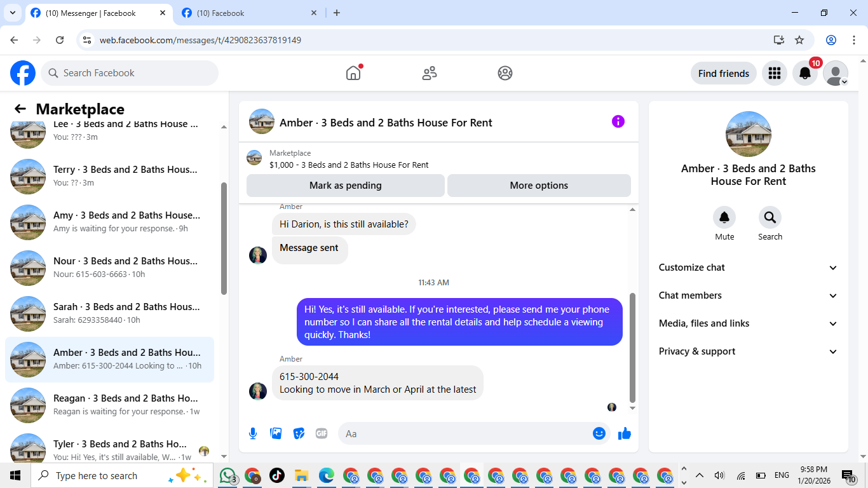Show hidden system tray icons
Screen dimensions: 868x488
[700, 475]
